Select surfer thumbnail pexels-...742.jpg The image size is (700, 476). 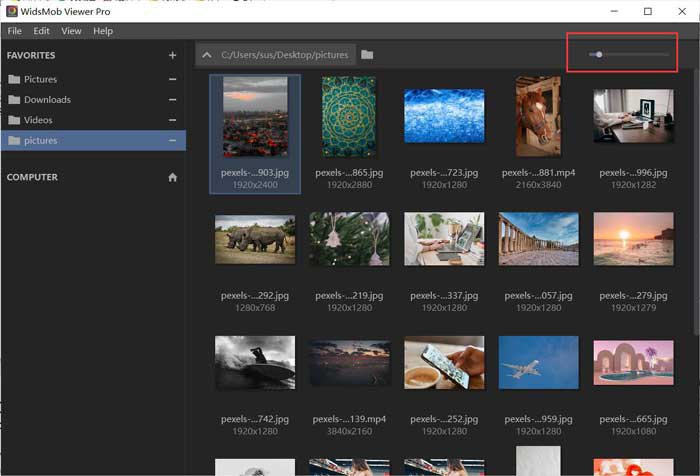tap(255, 363)
